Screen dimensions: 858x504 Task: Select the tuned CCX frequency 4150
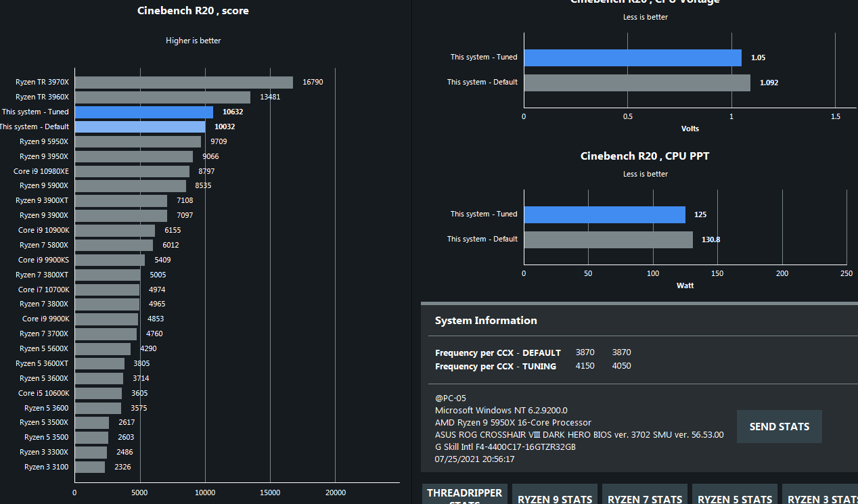(585, 366)
